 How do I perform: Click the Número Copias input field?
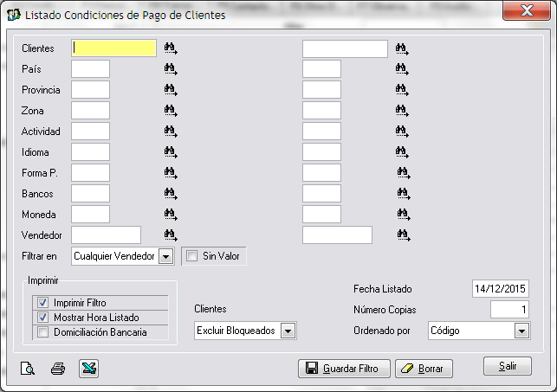509,309
